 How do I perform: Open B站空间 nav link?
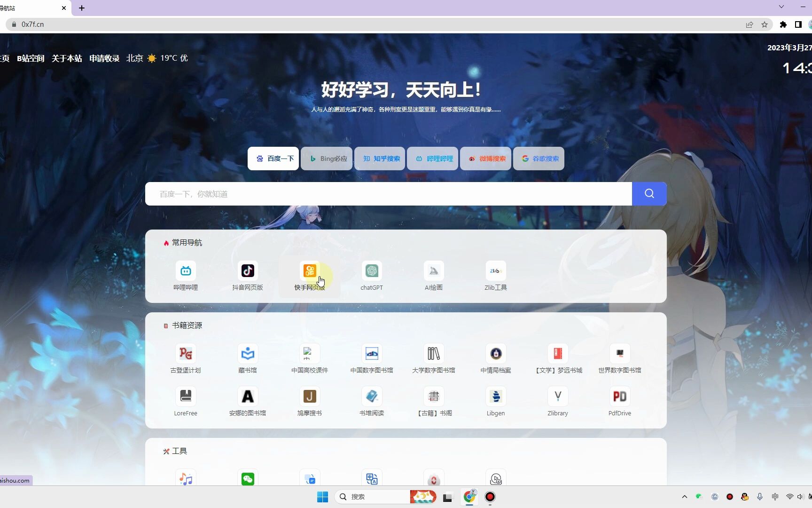click(x=31, y=58)
